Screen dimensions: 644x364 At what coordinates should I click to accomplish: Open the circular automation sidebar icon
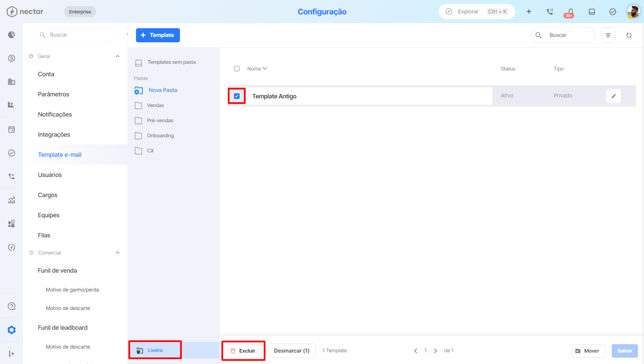point(11,247)
